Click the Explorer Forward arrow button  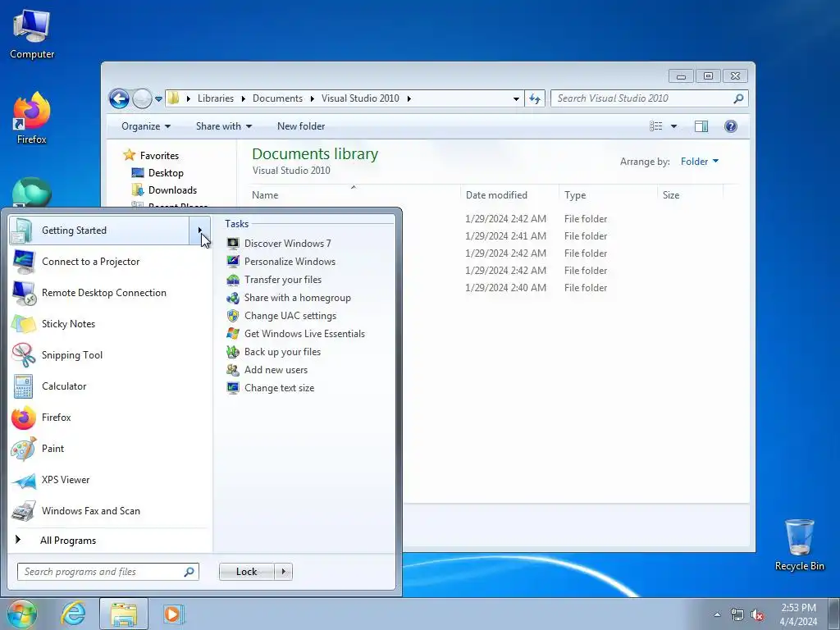coord(142,98)
